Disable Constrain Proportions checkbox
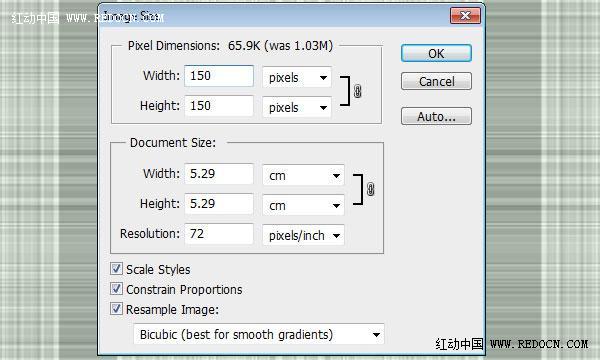Viewport: 600px width, 360px height. (116, 288)
